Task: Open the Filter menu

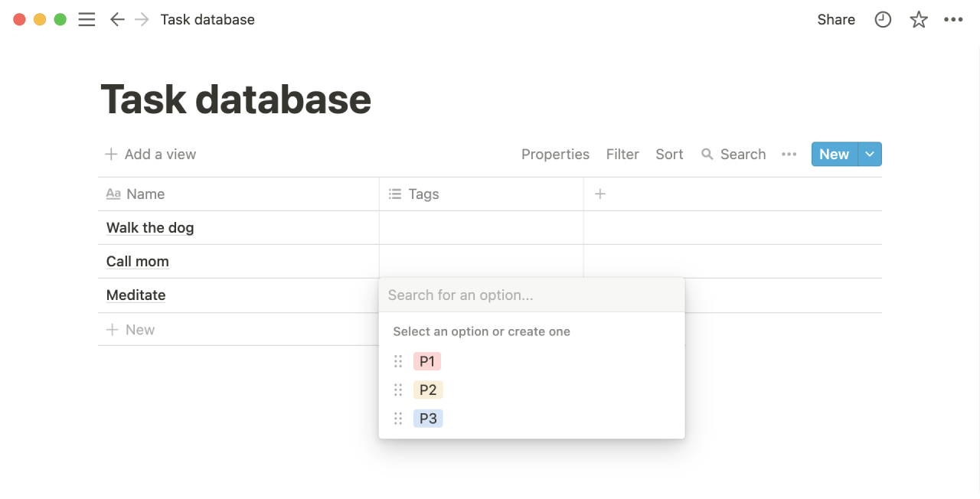Action: [x=622, y=155]
